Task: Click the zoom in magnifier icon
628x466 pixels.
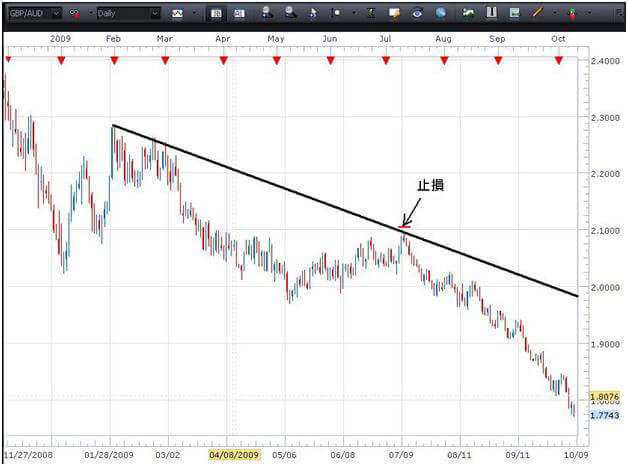Action: pos(268,14)
